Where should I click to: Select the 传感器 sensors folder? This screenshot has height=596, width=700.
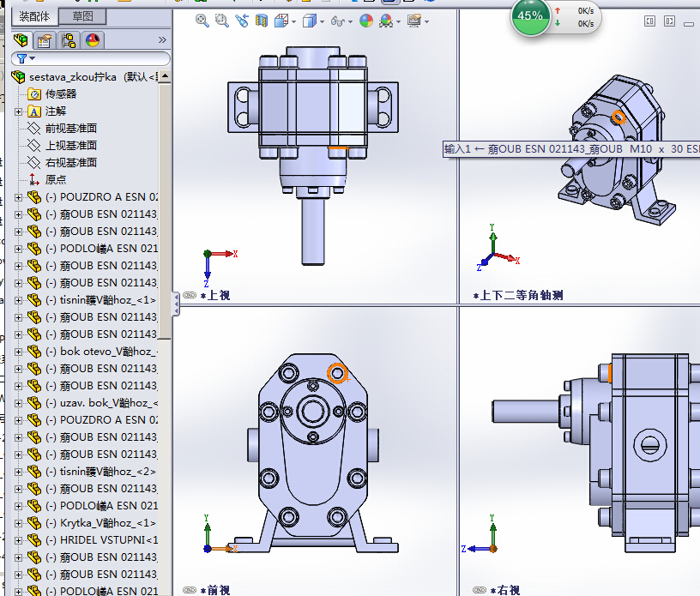(x=61, y=94)
